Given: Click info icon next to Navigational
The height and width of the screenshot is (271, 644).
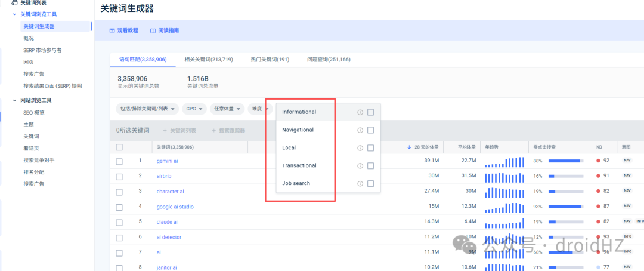Looking at the screenshot, I should click(x=360, y=130).
